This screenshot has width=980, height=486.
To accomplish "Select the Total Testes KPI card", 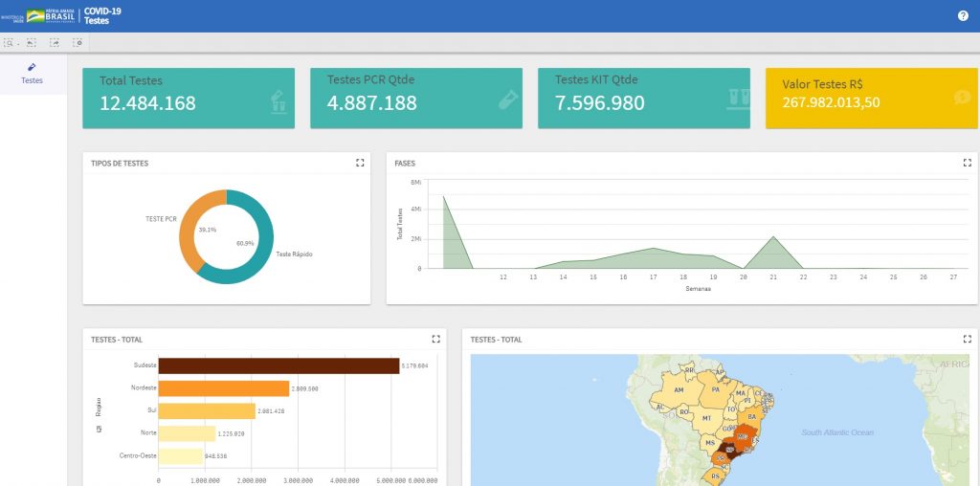I will tap(188, 98).
